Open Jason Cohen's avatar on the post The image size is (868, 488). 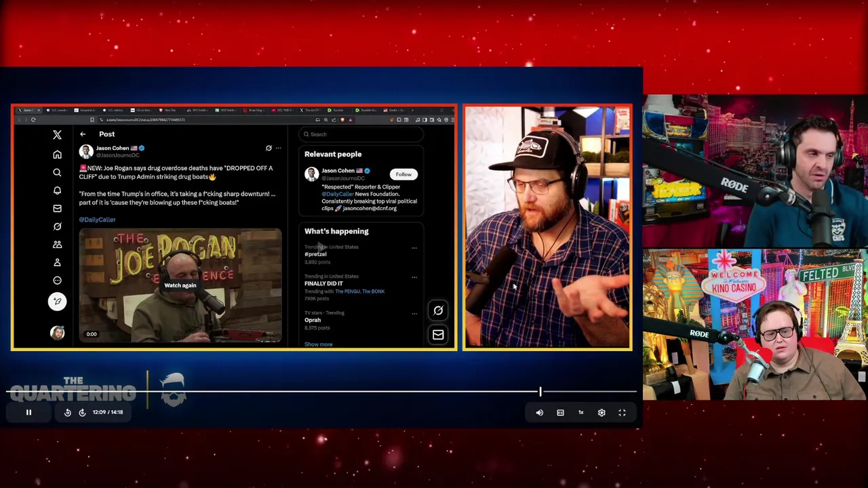85,151
